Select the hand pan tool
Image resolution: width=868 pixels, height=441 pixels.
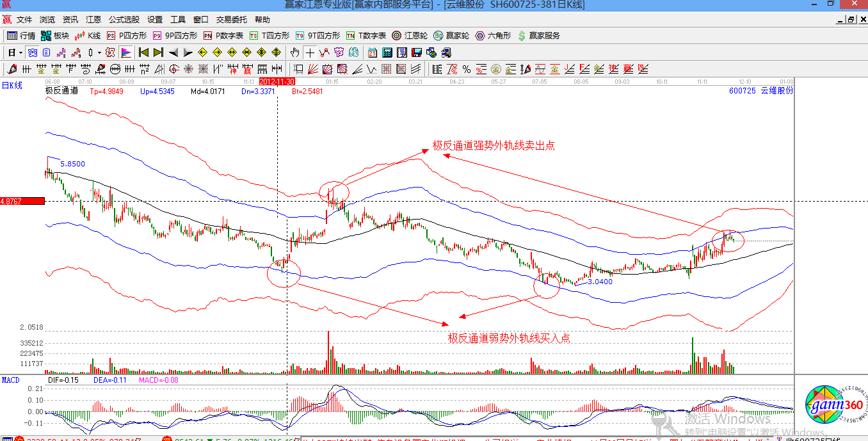click(294, 52)
